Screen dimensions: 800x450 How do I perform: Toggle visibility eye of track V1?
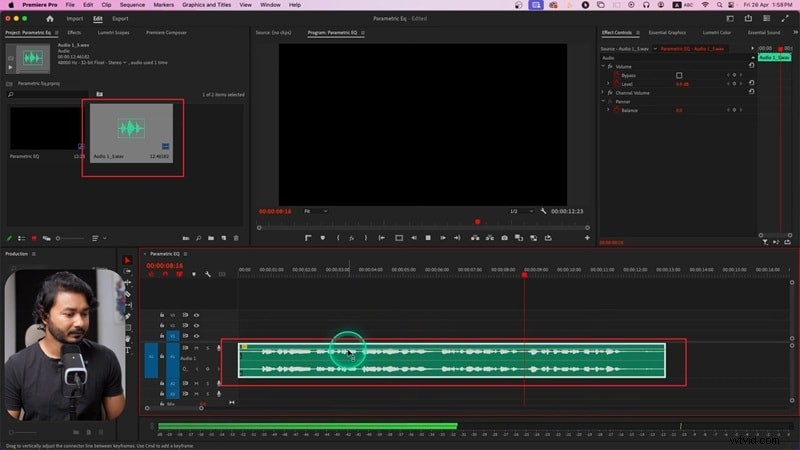[196, 336]
